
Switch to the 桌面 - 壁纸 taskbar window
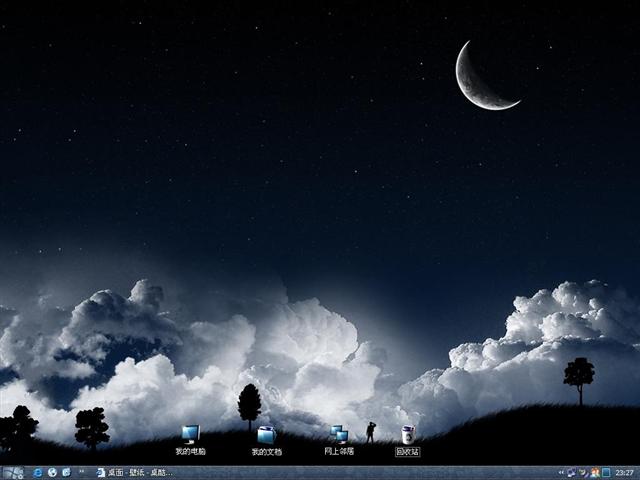pyautogui.click(x=135, y=472)
